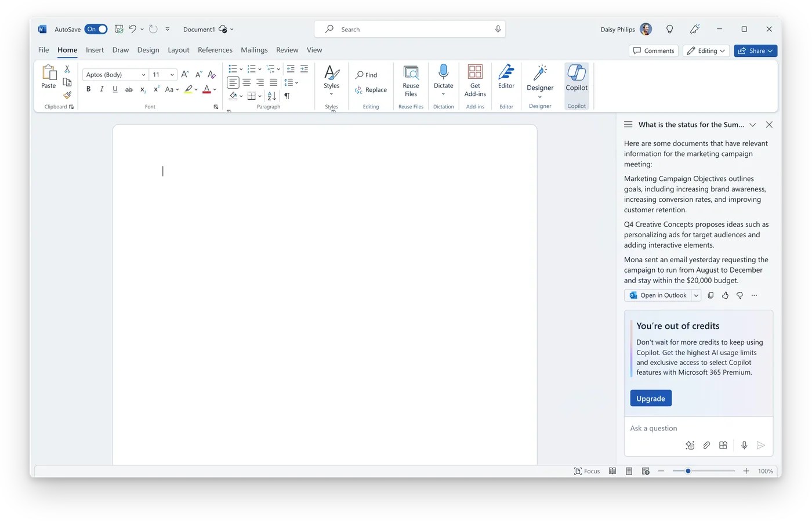Align paragraph to the right
The height and width of the screenshot is (521, 812).
[260, 82]
